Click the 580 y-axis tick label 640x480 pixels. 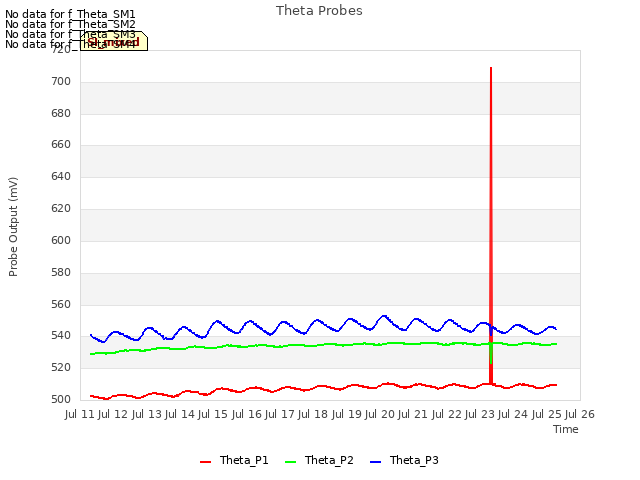[61, 272]
